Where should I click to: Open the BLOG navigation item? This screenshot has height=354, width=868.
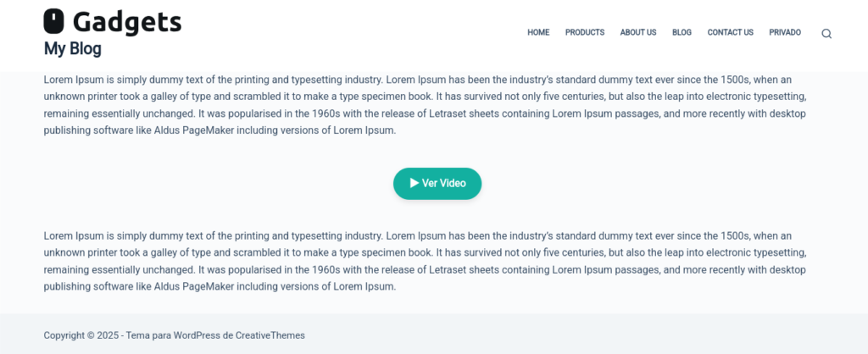point(682,33)
